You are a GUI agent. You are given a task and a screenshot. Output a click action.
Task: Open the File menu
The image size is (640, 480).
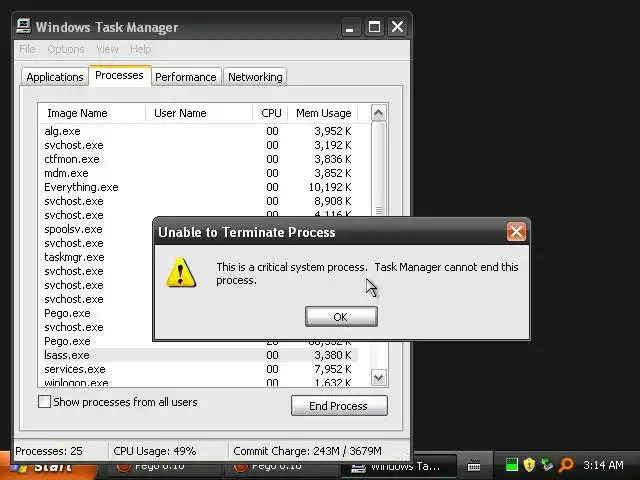(27, 49)
